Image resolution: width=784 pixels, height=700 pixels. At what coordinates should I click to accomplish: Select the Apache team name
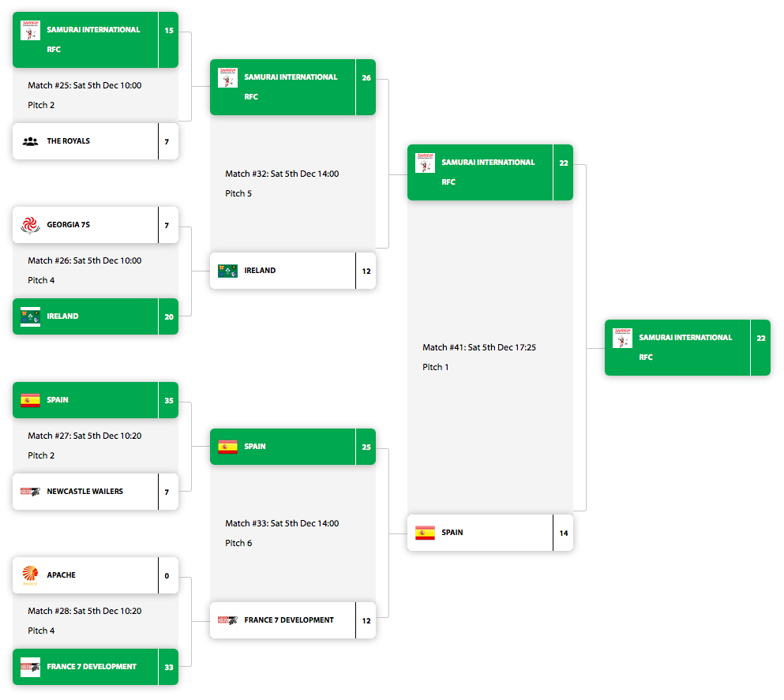click(x=62, y=576)
